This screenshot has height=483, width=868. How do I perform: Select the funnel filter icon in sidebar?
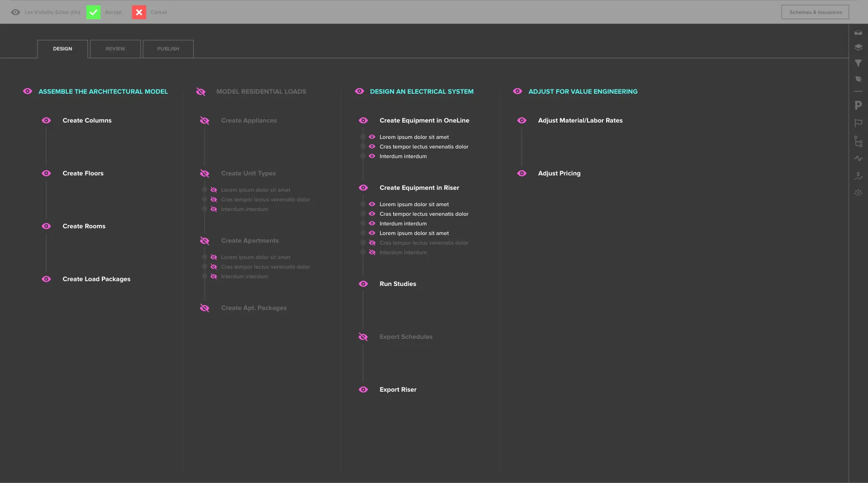tap(858, 63)
